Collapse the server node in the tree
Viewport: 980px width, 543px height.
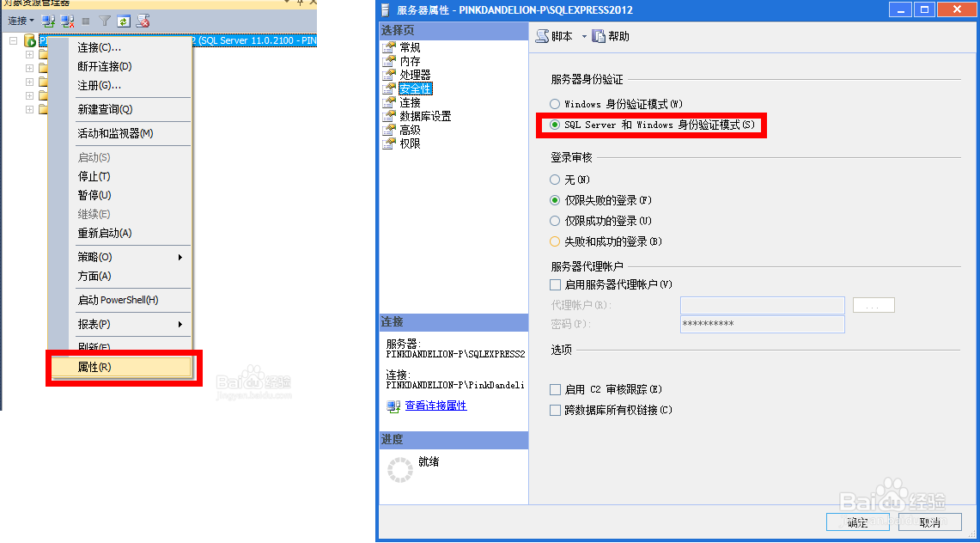[x=13, y=40]
